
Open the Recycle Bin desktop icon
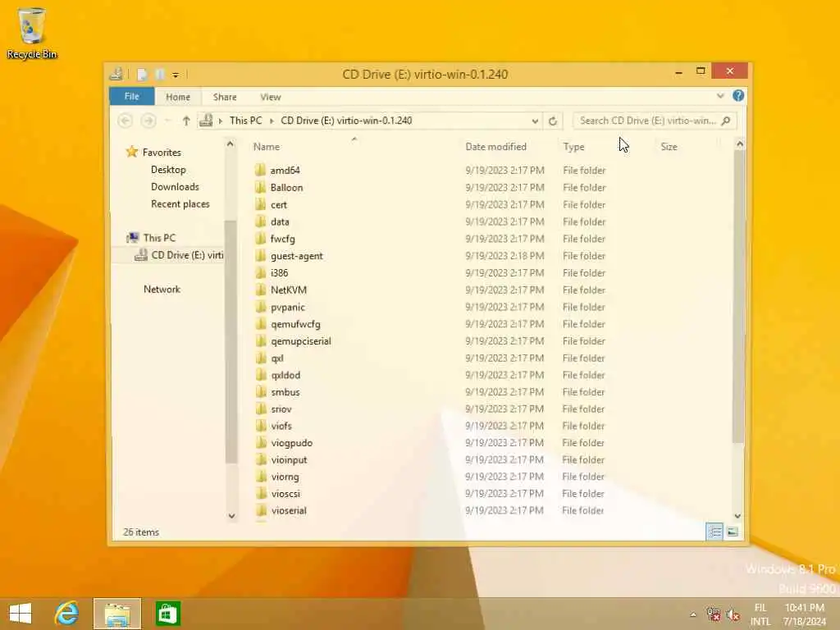click(x=32, y=33)
